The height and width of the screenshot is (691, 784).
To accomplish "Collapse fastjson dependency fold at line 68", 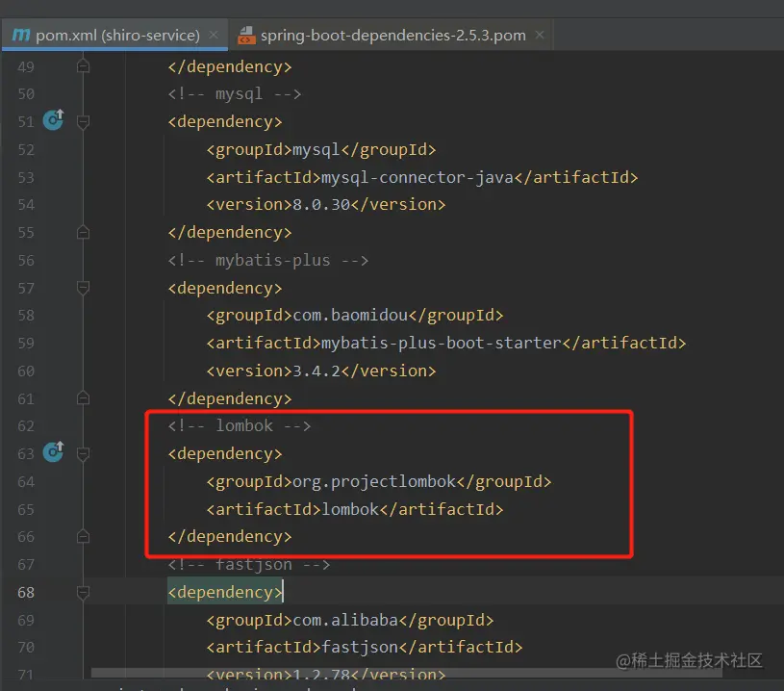I will [84, 593].
